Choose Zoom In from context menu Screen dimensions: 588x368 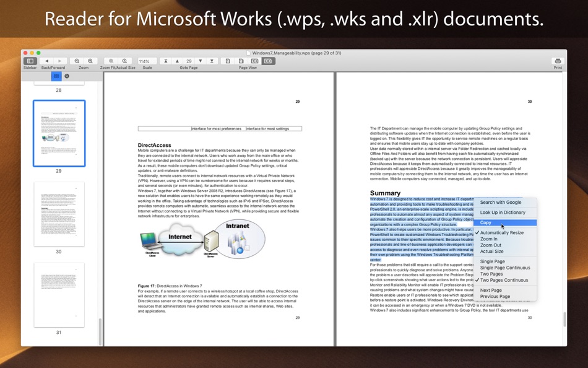(504, 239)
